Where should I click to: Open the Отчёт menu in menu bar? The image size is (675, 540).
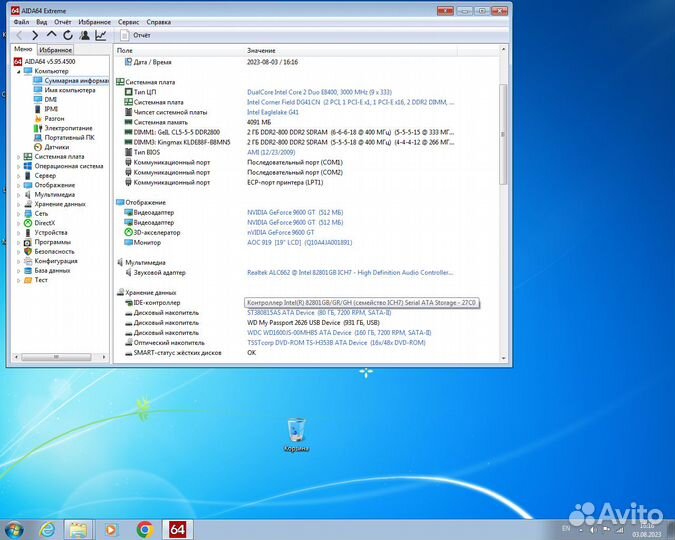click(x=62, y=22)
